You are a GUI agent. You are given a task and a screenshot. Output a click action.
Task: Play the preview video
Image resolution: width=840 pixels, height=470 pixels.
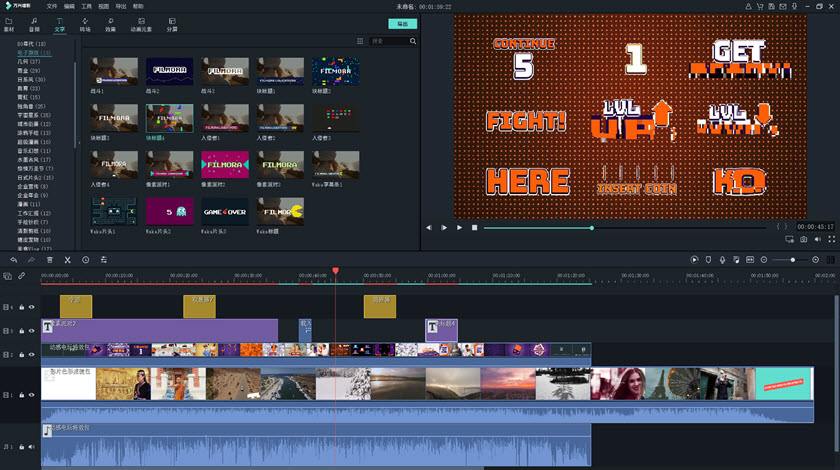[460, 228]
